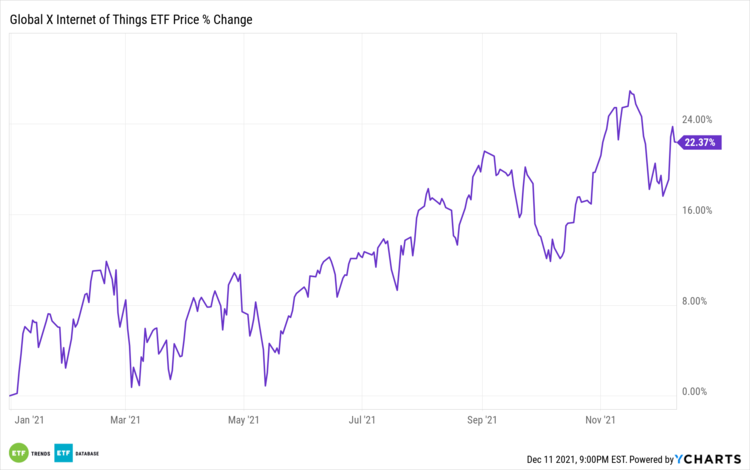Select the May '21 axis label
Image resolution: width=750 pixels, height=470 pixels.
(x=244, y=422)
